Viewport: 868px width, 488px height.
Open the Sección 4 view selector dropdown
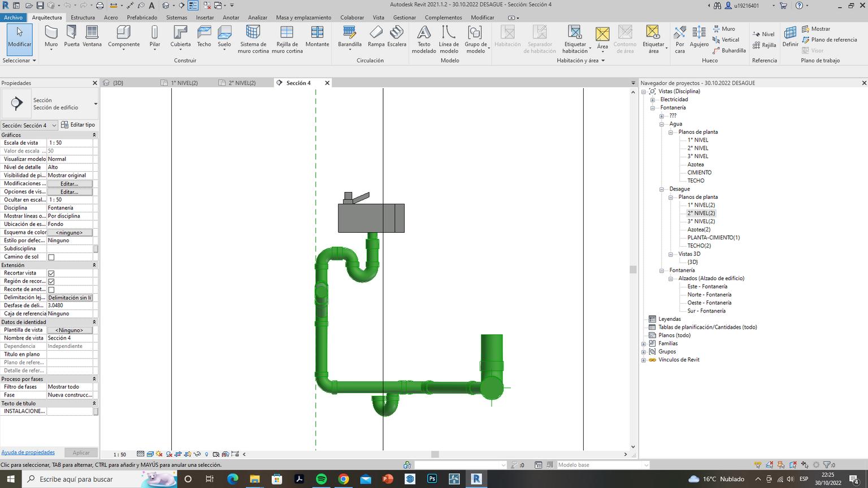point(54,125)
